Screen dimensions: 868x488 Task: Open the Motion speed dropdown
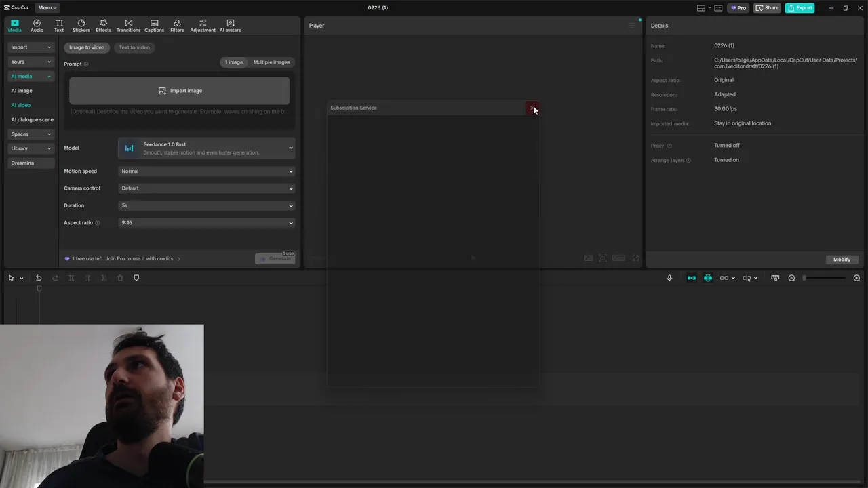(207, 171)
